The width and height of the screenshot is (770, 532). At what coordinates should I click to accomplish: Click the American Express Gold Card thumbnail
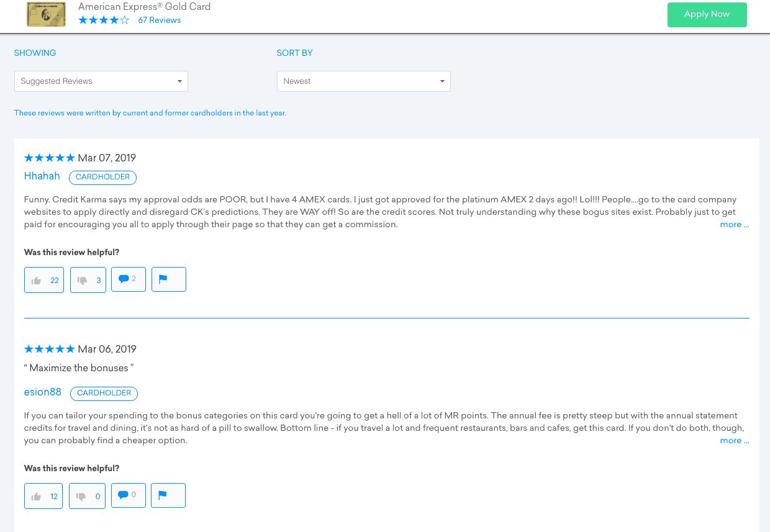pos(46,14)
